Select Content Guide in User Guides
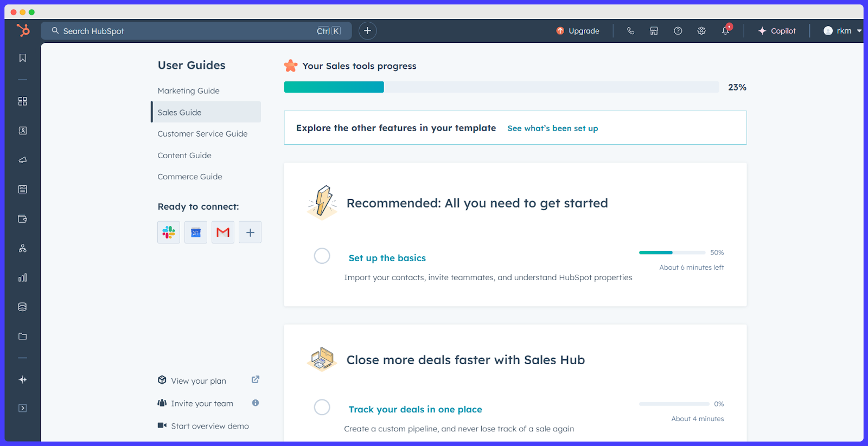Viewport: 868px width, 446px height. pyautogui.click(x=184, y=156)
